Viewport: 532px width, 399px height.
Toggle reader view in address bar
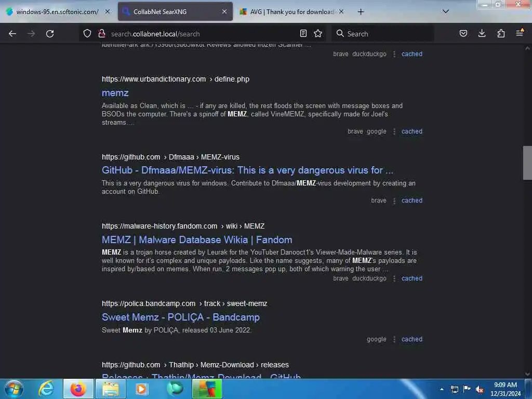point(303,33)
